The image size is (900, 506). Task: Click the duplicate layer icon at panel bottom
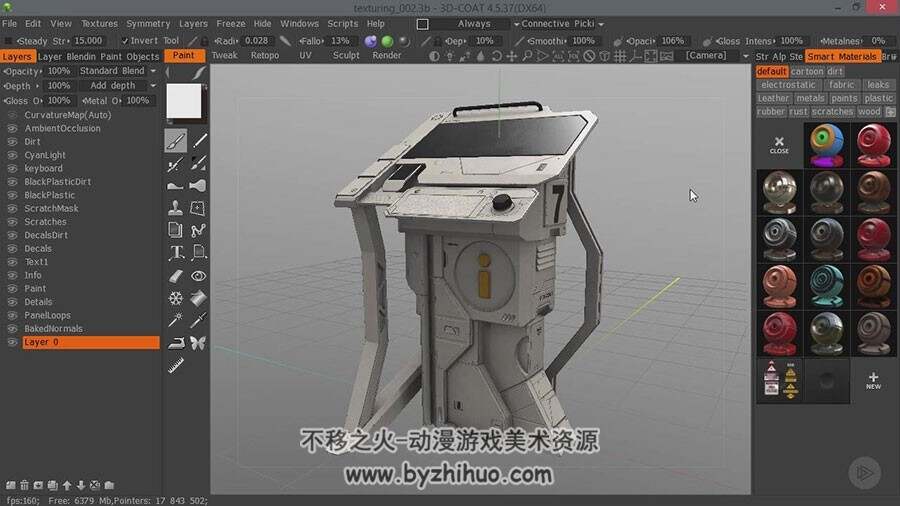[x=53, y=485]
